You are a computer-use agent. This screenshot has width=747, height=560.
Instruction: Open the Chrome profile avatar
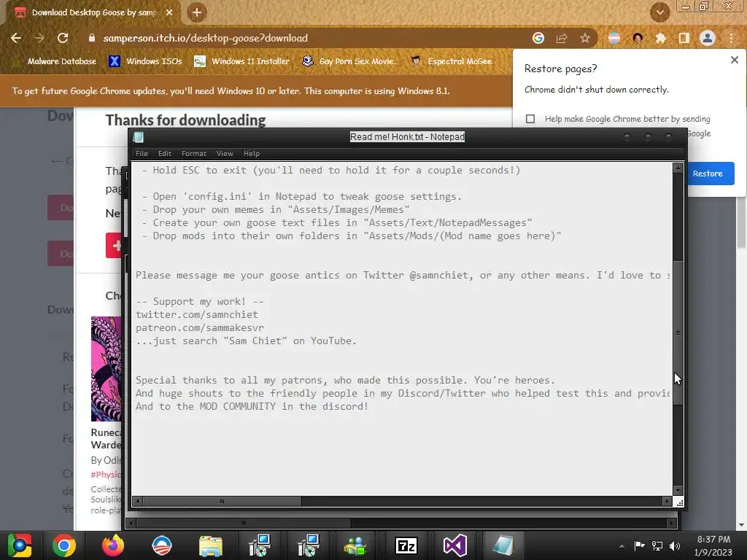click(708, 38)
